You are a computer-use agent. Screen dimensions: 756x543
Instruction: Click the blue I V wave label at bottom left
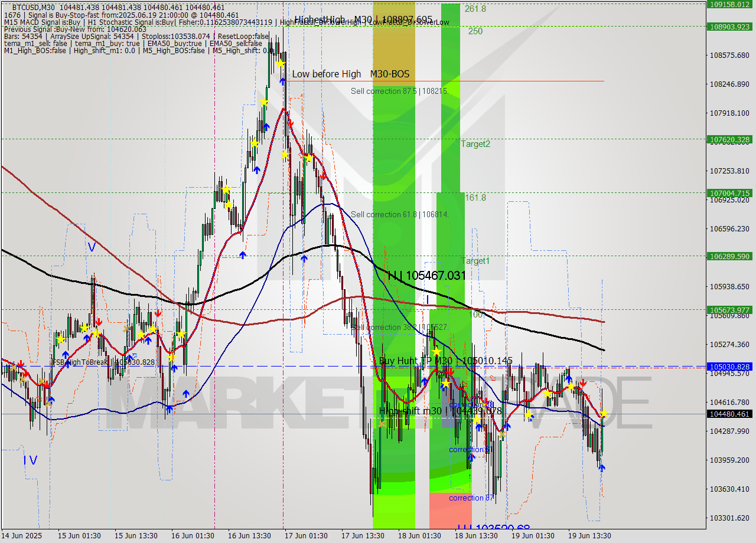tap(31, 460)
